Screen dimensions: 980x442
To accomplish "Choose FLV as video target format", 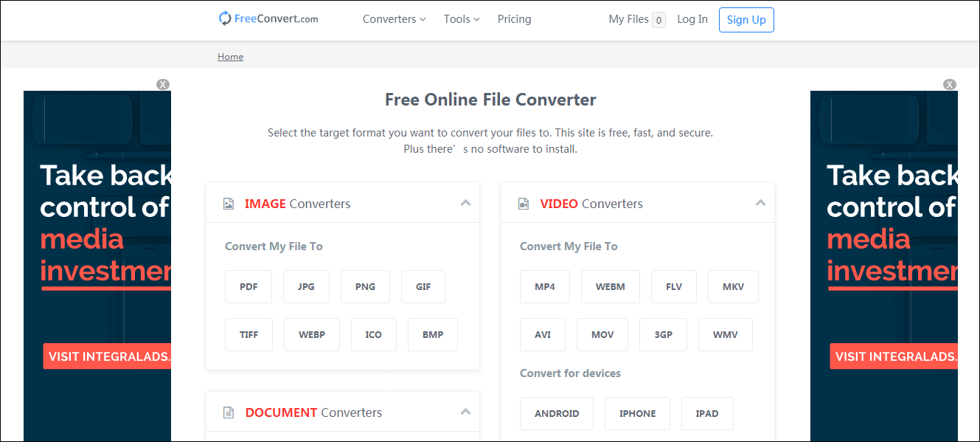I will [674, 287].
